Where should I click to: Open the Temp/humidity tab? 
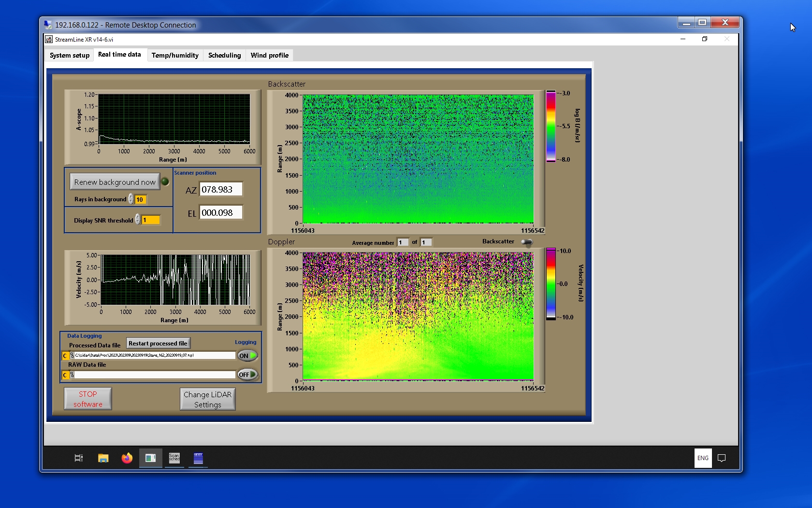[175, 56]
